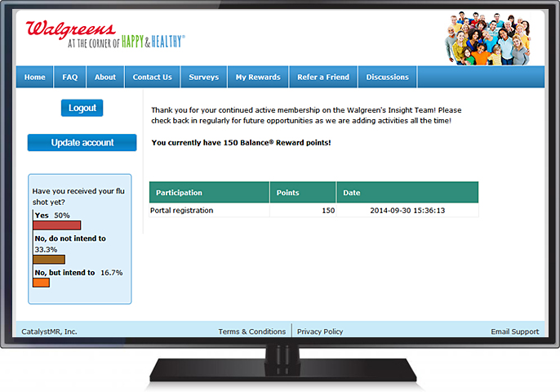Screen dimensions: 560x392
Task: Click the Walgreens logo
Action: click(x=105, y=35)
